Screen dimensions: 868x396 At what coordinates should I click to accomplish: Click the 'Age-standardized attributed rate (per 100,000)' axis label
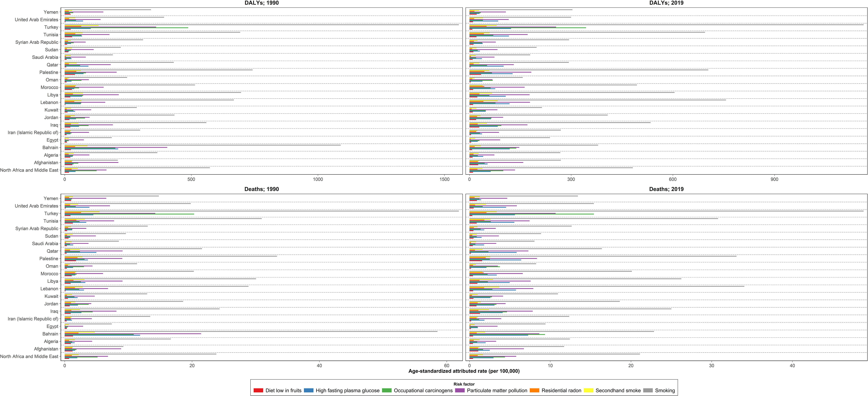(464, 371)
